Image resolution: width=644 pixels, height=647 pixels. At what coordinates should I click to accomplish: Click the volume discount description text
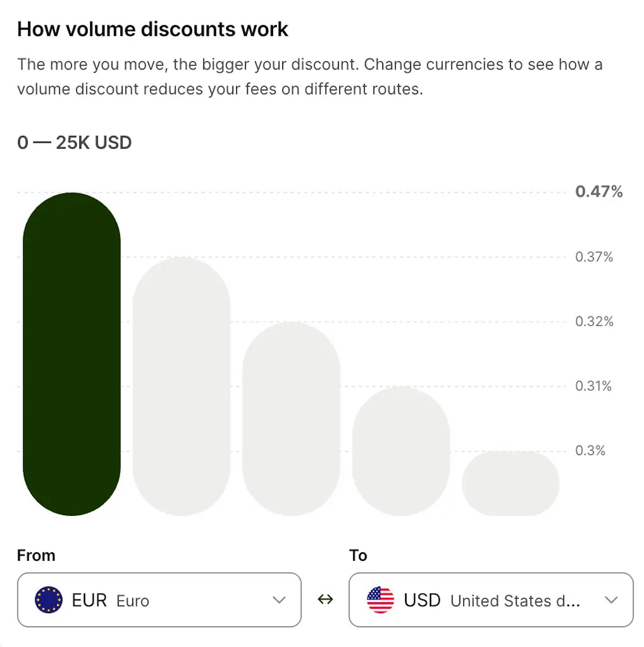pos(310,77)
